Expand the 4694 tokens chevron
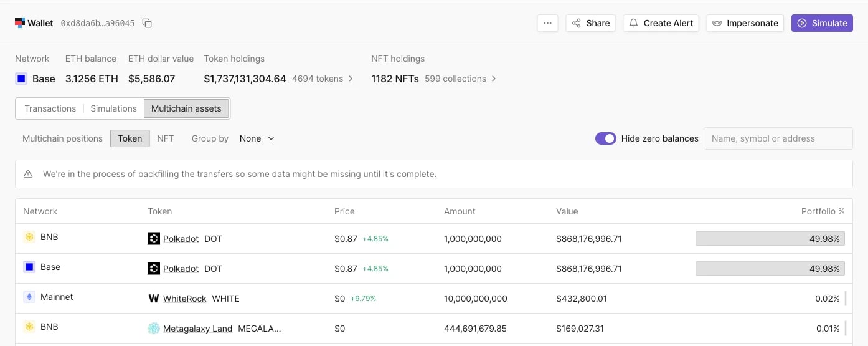The height and width of the screenshot is (346, 868). (x=351, y=79)
